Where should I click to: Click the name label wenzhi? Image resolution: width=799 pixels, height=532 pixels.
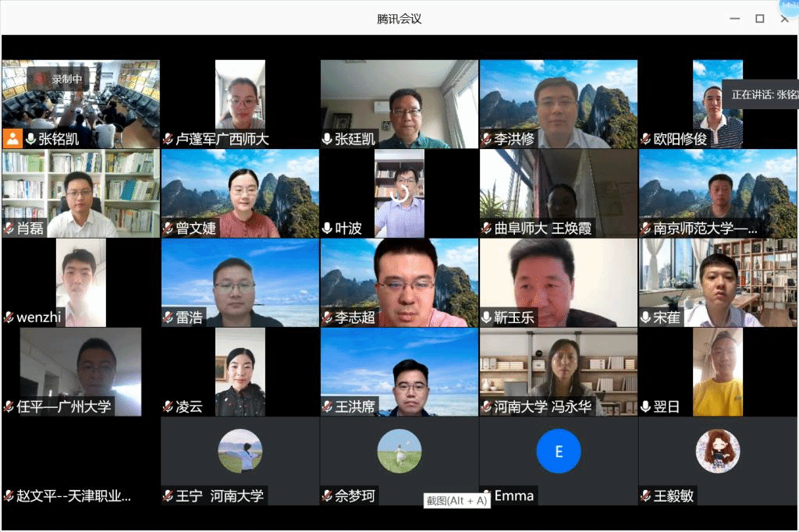click(39, 317)
